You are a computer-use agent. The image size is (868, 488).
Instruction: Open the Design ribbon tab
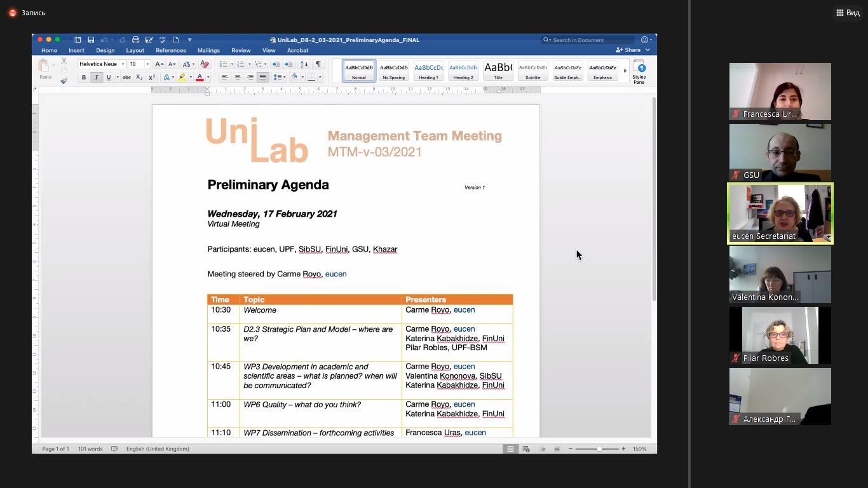(x=105, y=50)
